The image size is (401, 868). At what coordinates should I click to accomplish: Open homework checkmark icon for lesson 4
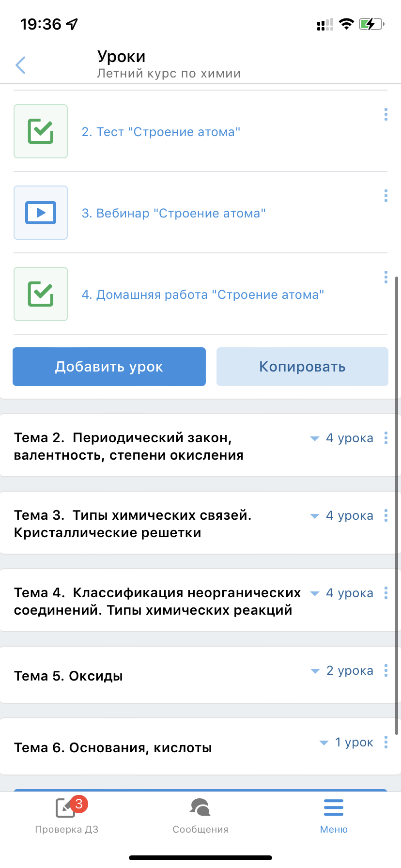click(x=41, y=294)
